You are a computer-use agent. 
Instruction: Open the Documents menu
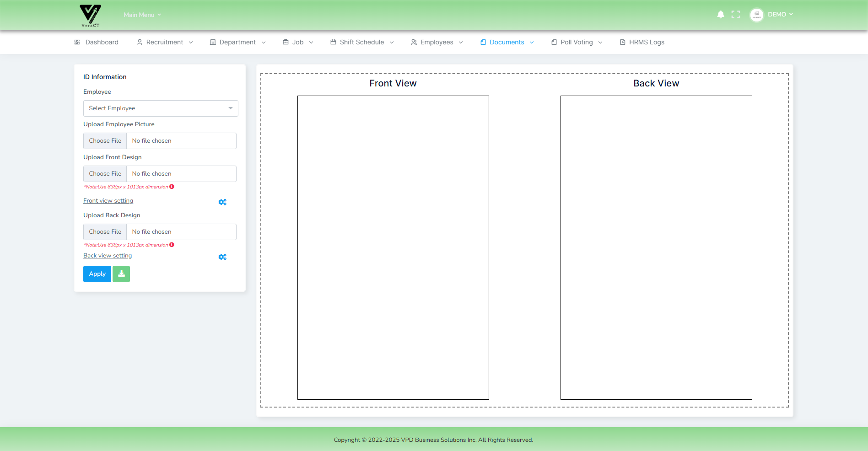pyautogui.click(x=507, y=42)
